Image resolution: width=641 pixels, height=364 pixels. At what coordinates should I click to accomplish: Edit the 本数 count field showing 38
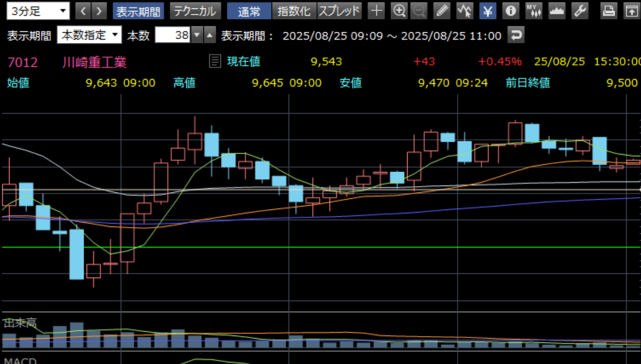click(172, 35)
